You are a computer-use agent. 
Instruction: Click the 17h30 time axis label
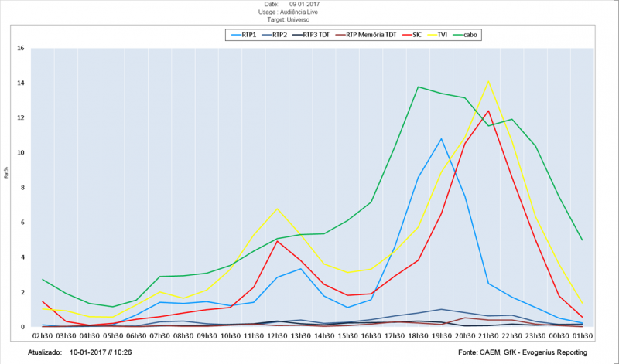coord(395,336)
